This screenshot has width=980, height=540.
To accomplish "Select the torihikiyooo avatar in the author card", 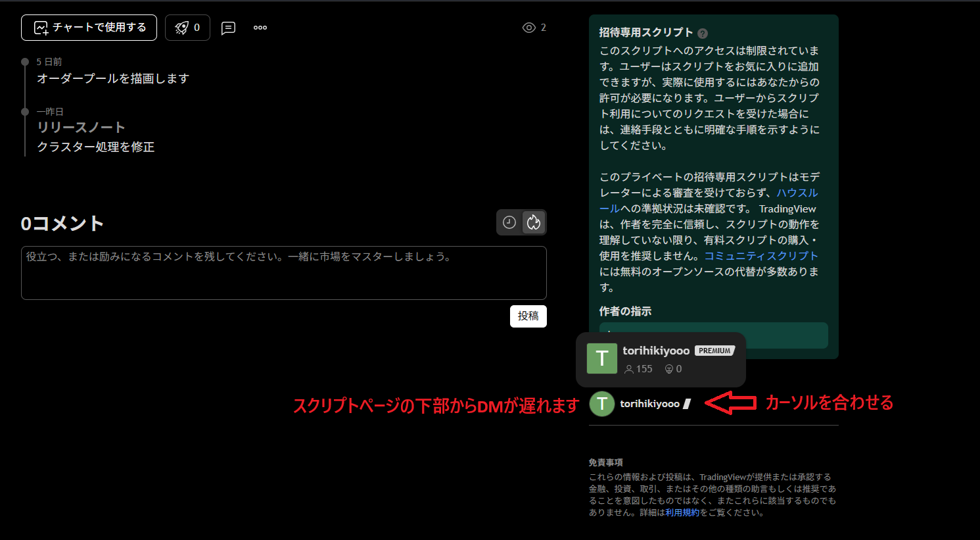I will [601, 358].
